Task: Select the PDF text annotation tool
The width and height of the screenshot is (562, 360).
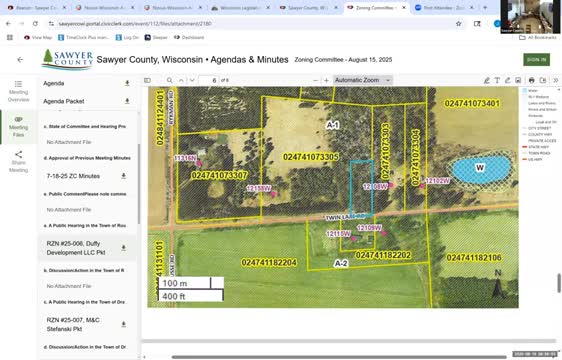Action: coord(497,80)
